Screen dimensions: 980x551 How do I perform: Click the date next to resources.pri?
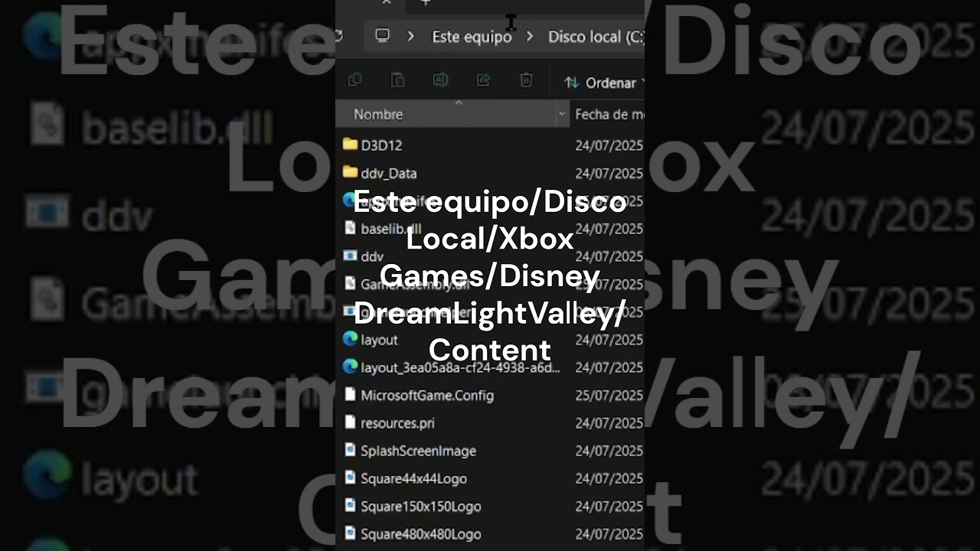point(609,422)
